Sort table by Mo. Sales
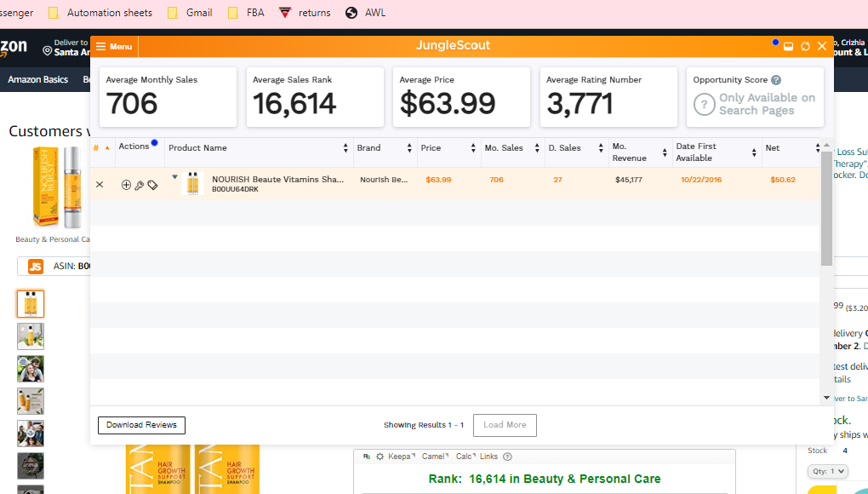This screenshot has width=868, height=494. coord(537,148)
